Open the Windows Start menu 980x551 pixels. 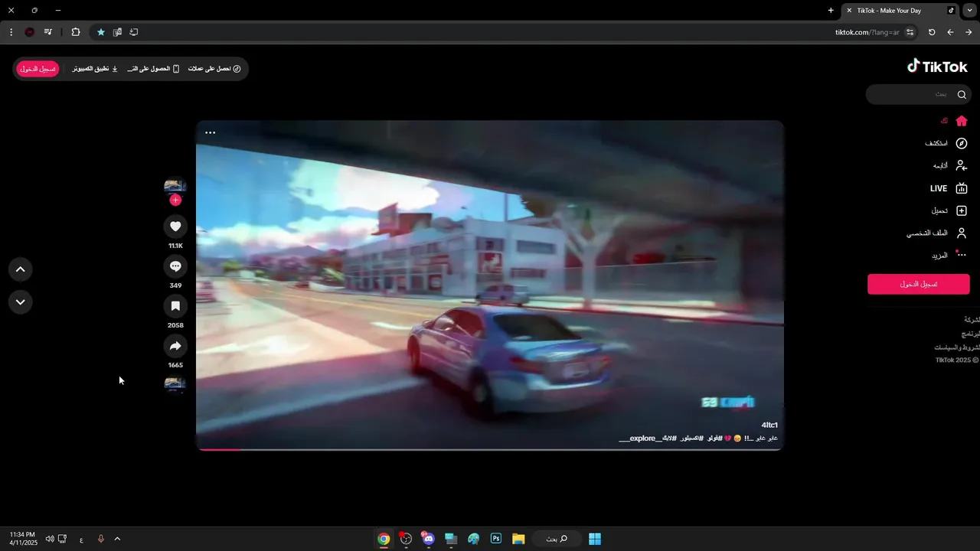click(x=595, y=539)
